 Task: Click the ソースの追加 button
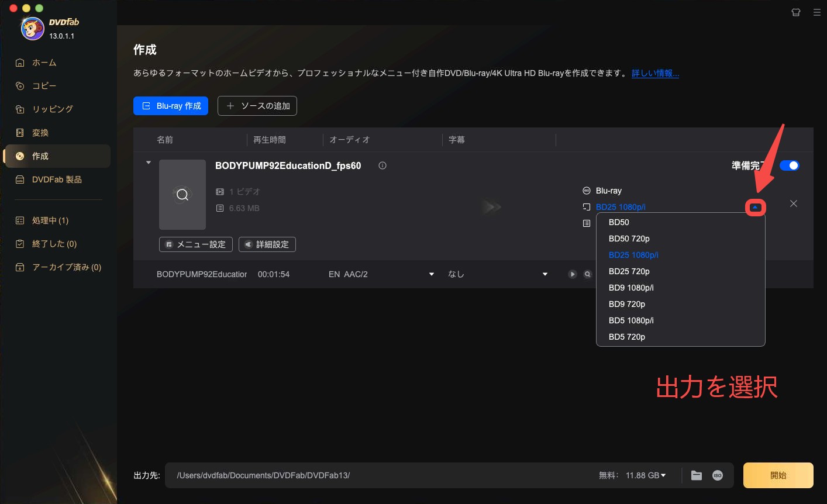[257, 106]
